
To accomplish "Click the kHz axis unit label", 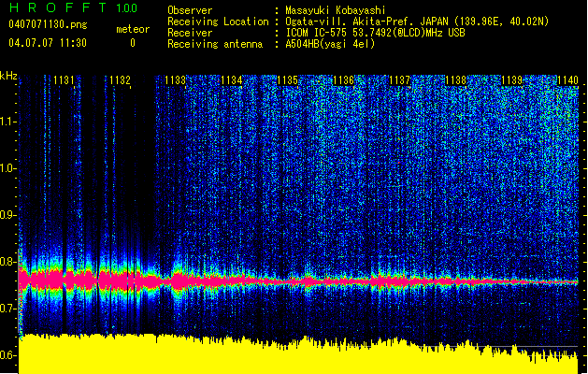I will coord(8,76).
